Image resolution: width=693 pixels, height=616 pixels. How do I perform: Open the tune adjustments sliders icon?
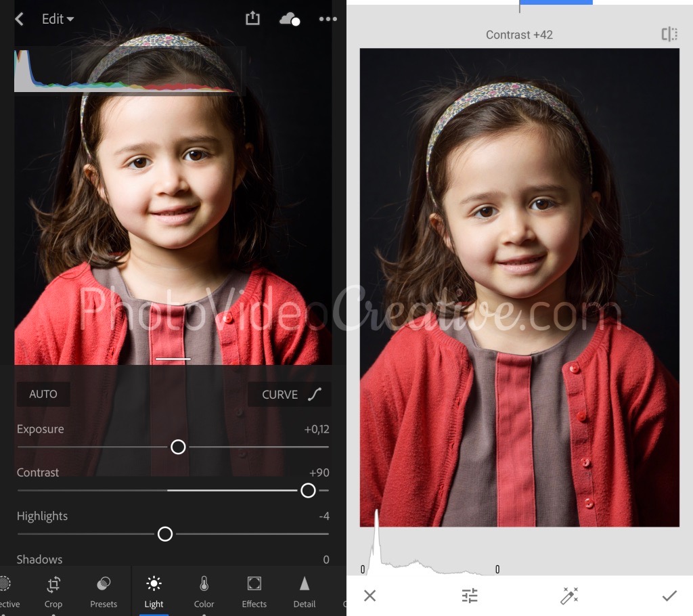[470, 596]
